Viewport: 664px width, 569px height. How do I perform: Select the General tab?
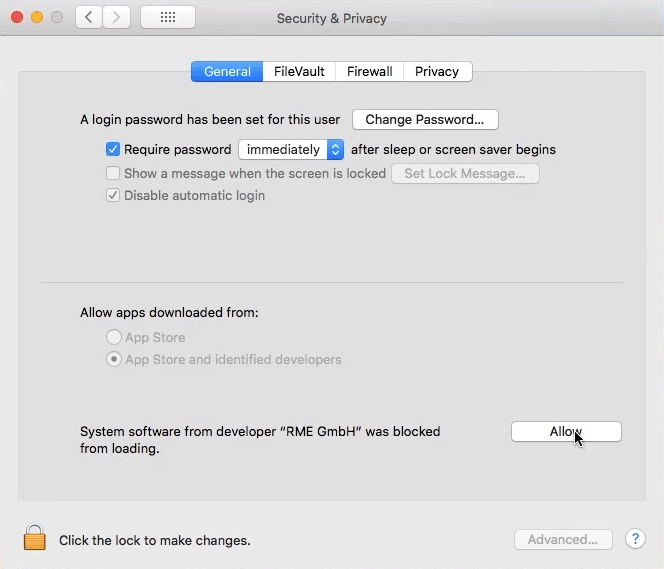227,72
